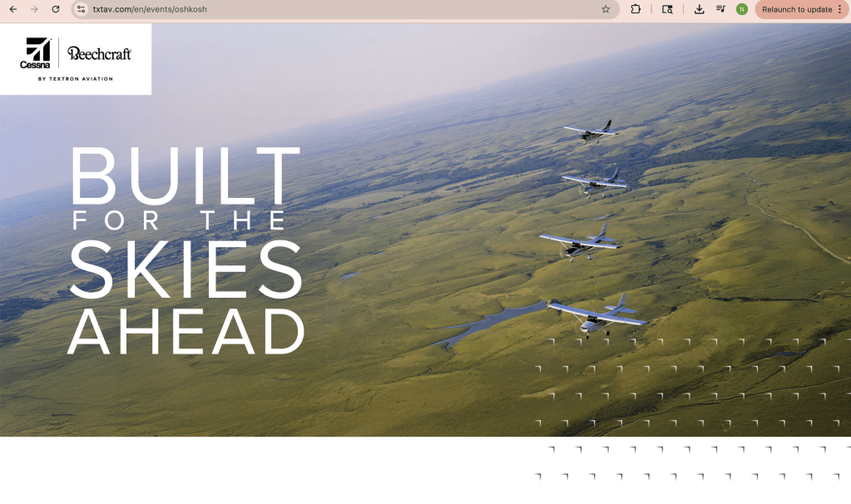Click the Relaunch to update button

(796, 9)
